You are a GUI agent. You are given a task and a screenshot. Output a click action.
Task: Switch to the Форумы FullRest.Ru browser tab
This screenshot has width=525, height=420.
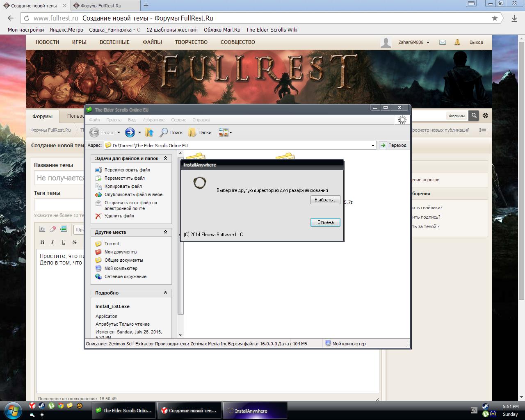point(106,6)
